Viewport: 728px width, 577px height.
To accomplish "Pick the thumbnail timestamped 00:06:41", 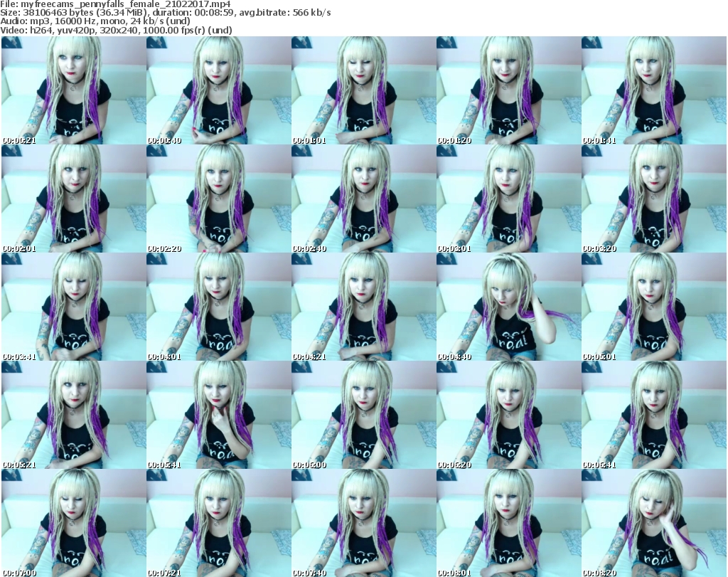I will tap(654, 415).
